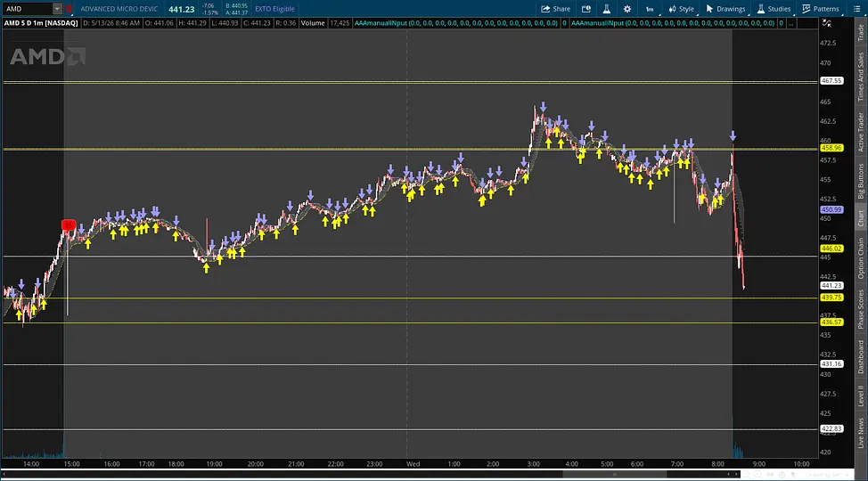Switch to Level II side tab
The image size is (868, 481).
(861, 395)
